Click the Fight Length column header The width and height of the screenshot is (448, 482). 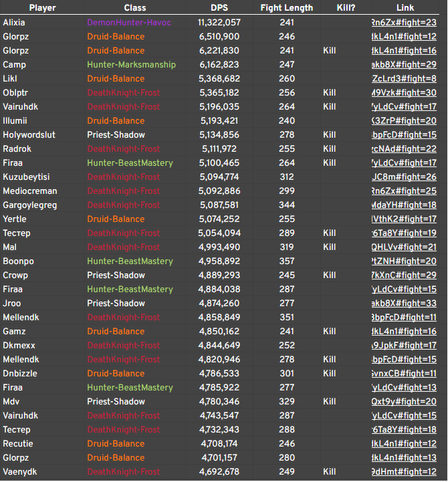(x=287, y=7)
